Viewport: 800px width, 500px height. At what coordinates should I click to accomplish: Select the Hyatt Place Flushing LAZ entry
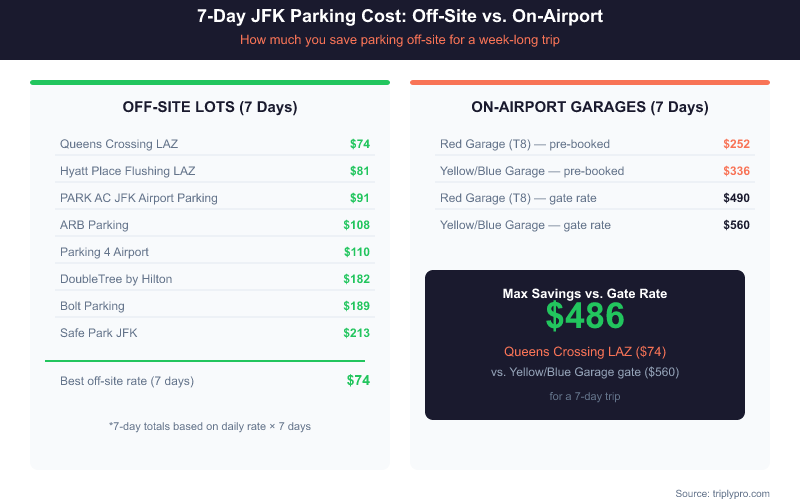(127, 171)
